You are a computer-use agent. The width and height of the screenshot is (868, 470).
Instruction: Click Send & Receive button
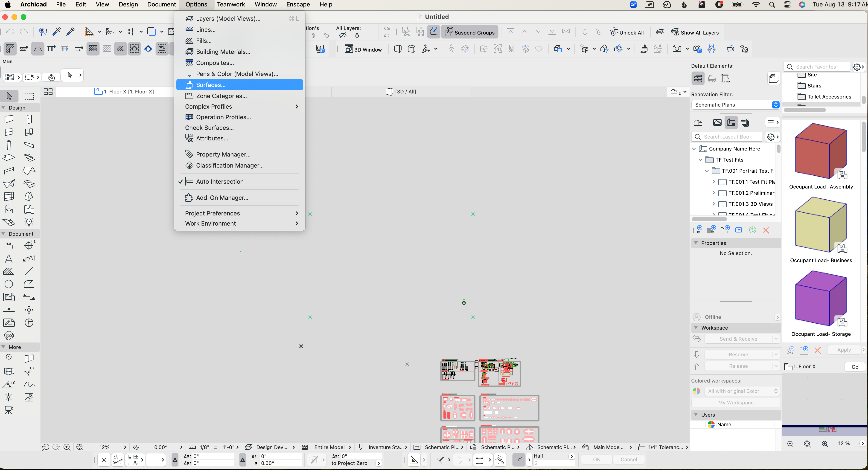pos(738,339)
